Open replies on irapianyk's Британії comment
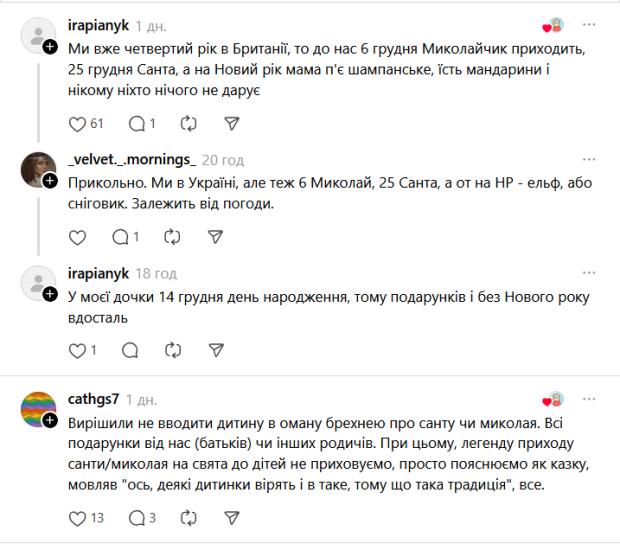Image resolution: width=620 pixels, height=544 pixels. click(136, 124)
